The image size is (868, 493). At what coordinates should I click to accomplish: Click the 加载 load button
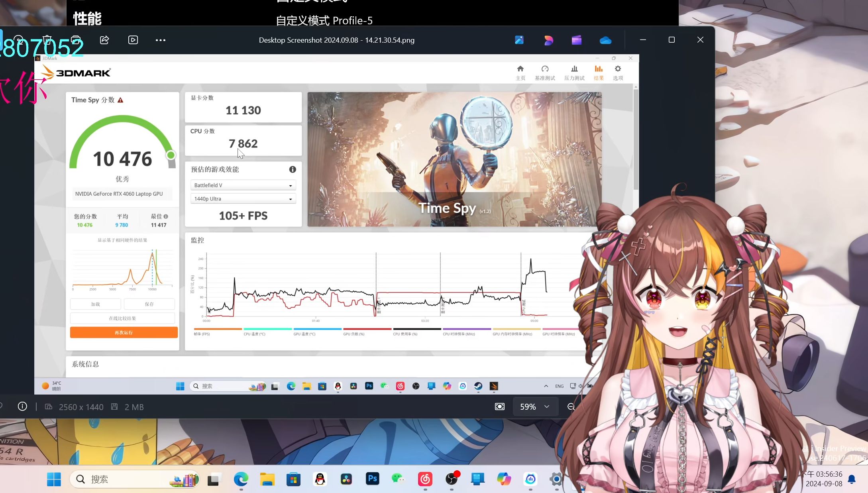[96, 304]
